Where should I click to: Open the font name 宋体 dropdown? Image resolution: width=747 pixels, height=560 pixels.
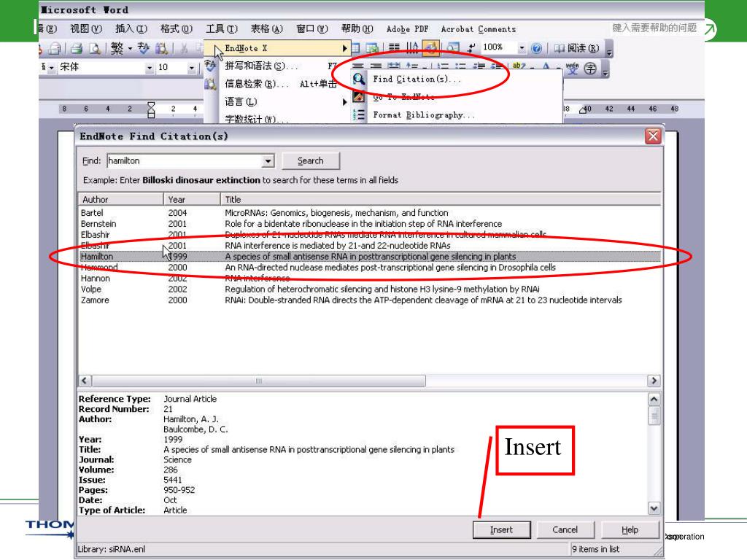[x=150, y=68]
